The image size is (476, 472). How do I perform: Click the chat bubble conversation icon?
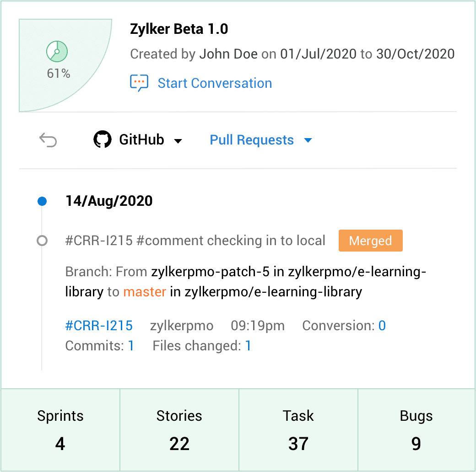pos(139,83)
